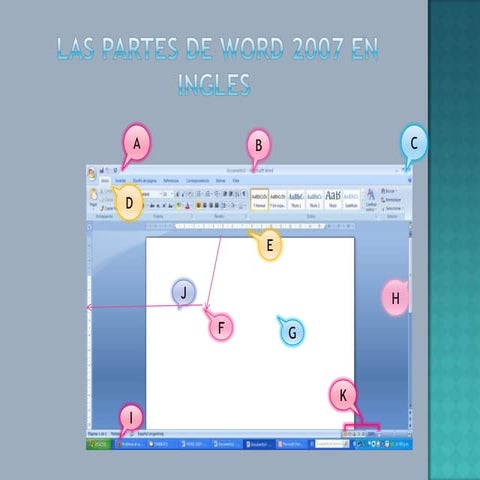
Task: Click the yellow text highlight icon
Action: [x=179, y=206]
